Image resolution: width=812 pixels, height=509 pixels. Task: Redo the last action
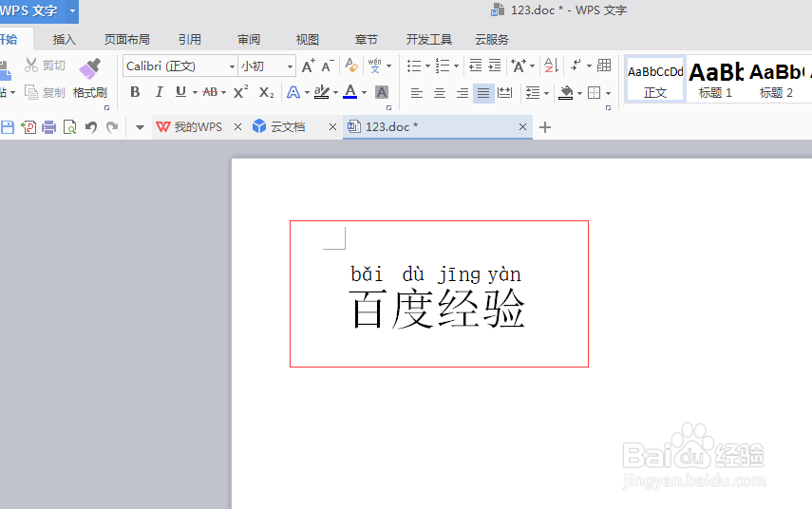112,127
